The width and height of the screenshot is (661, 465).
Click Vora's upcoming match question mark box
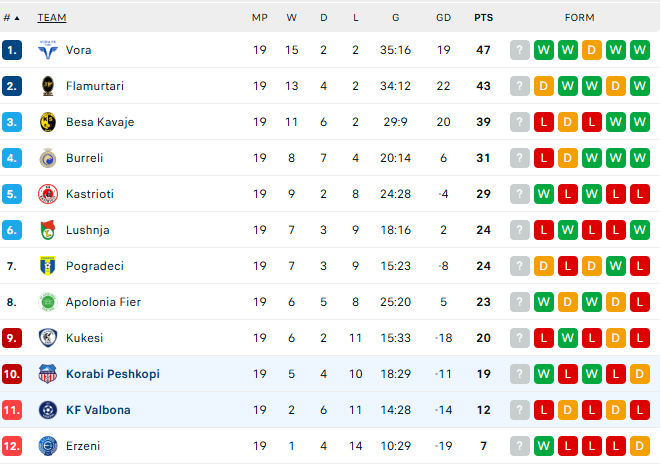(519, 50)
